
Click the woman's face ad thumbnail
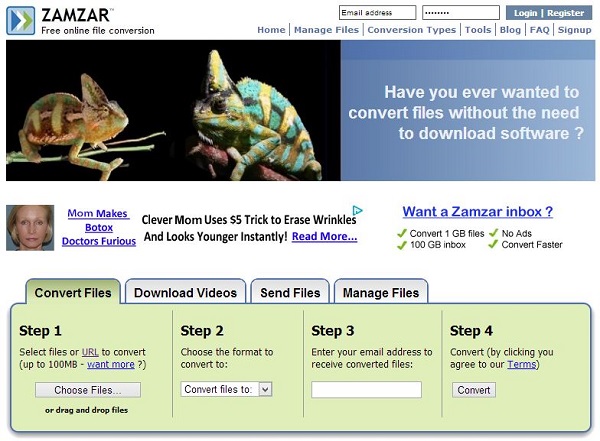pyautogui.click(x=30, y=228)
